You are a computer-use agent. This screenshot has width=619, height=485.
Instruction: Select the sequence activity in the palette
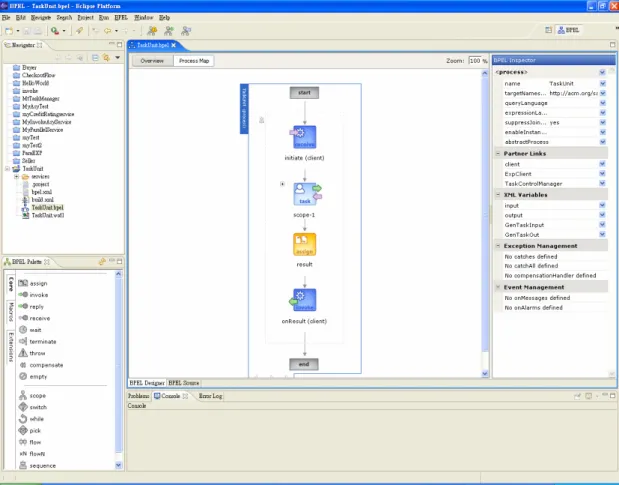[38, 466]
